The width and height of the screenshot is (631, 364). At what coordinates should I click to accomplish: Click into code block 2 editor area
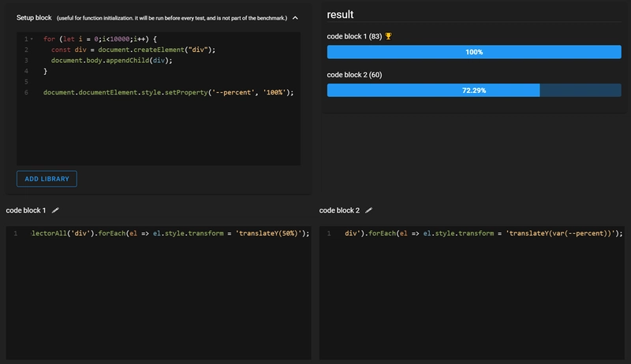[472, 292]
